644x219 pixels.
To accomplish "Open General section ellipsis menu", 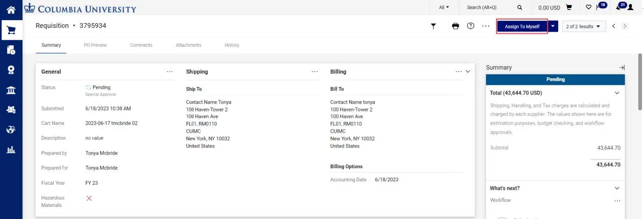I will (x=170, y=71).
